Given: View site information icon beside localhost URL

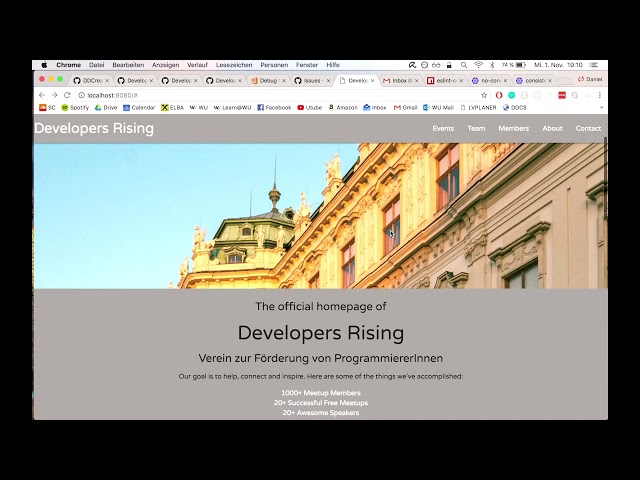Looking at the screenshot, I should (x=81, y=95).
